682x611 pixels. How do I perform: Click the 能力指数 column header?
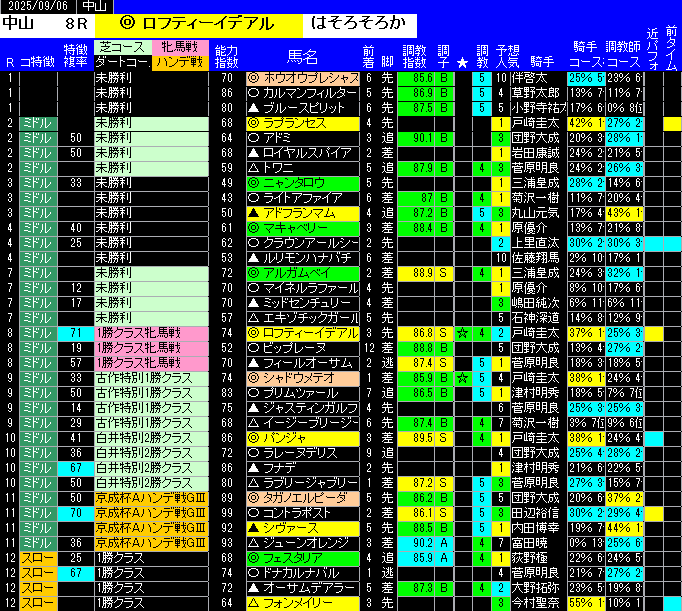coord(227,57)
